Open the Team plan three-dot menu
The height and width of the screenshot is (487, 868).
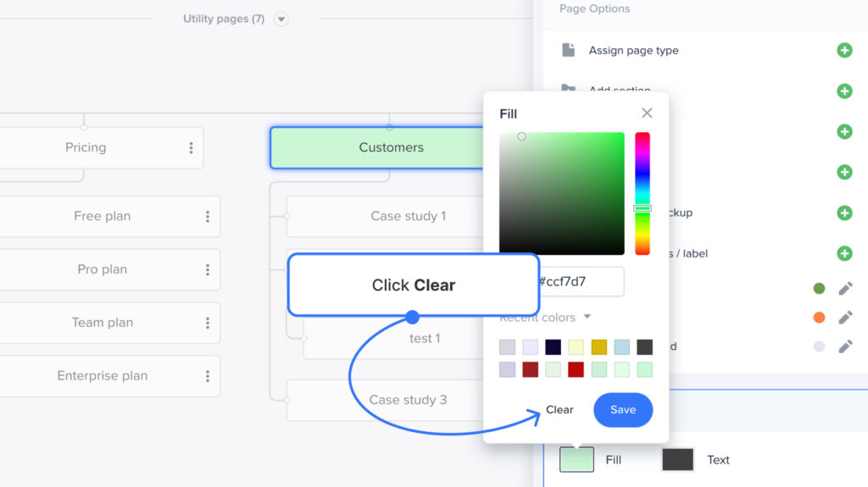[208, 323]
